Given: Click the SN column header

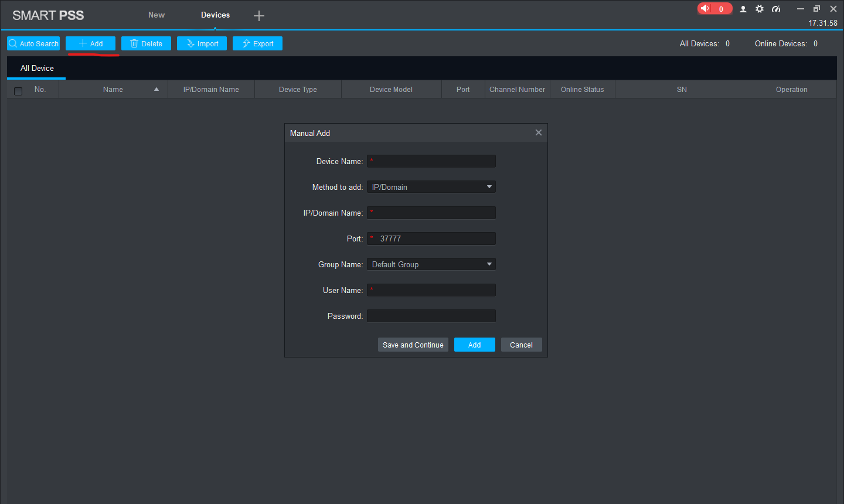Looking at the screenshot, I should click(682, 90).
